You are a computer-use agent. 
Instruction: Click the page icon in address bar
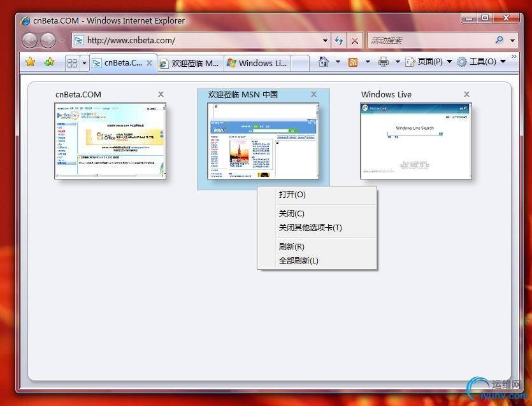click(x=79, y=40)
